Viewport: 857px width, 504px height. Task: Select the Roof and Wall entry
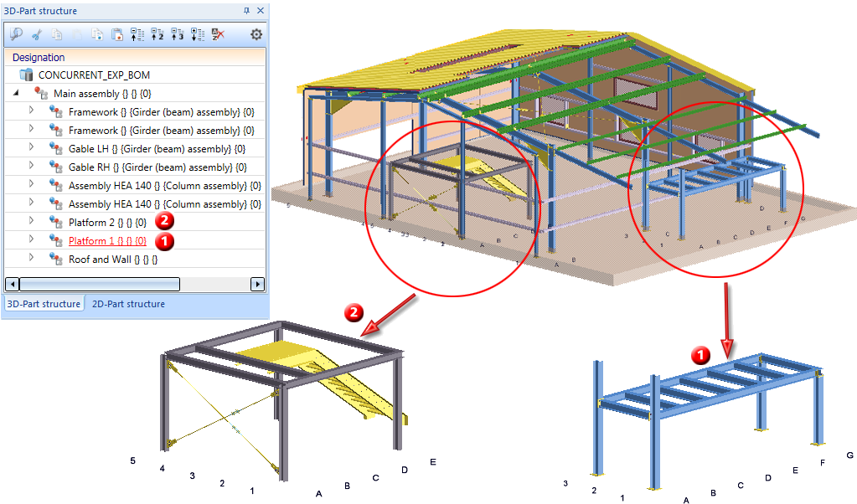[113, 260]
